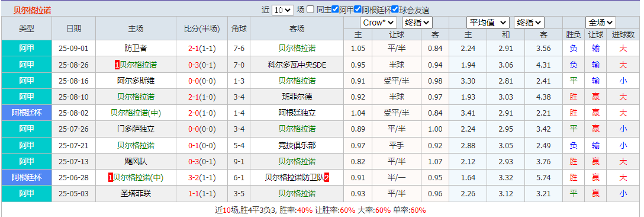Click 贝尔格拉诺(中) home team on 25-08-02
Viewport: 644px width, 217px height.
pyautogui.click(x=136, y=113)
